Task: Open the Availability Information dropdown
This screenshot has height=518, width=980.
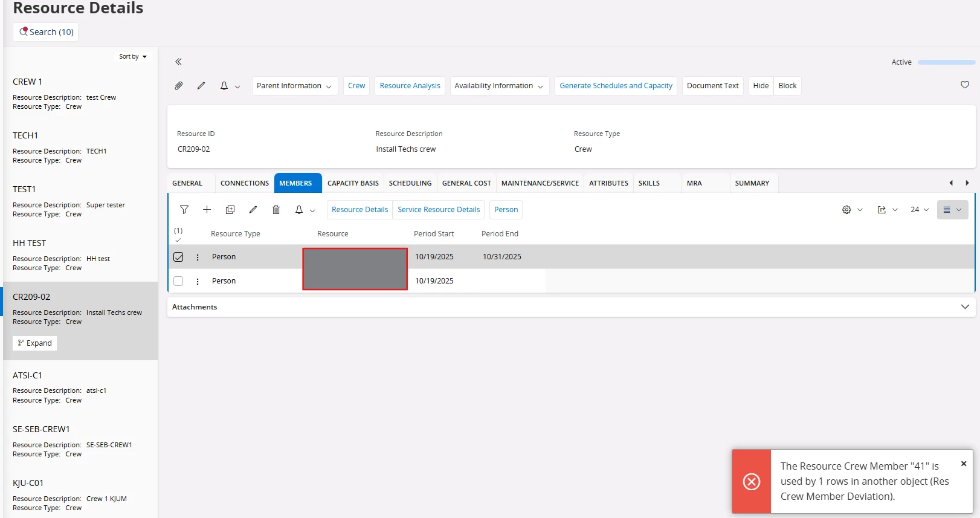Action: 499,86
